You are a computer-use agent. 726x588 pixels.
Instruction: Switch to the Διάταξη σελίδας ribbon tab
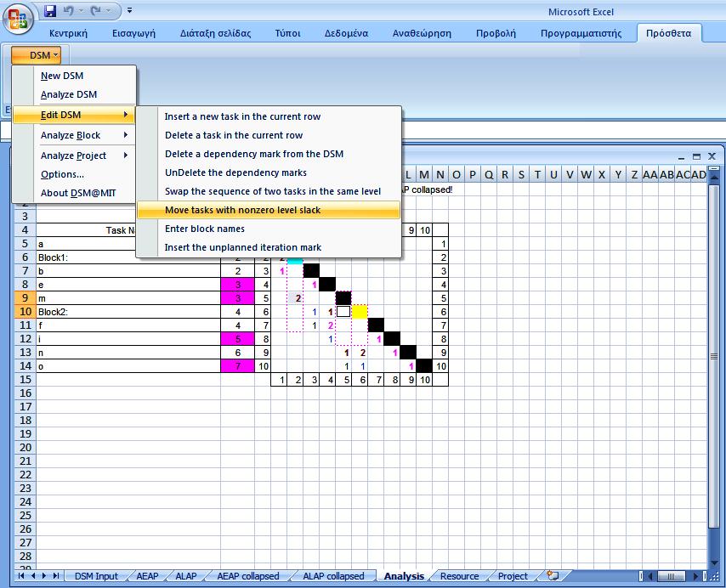(215, 33)
